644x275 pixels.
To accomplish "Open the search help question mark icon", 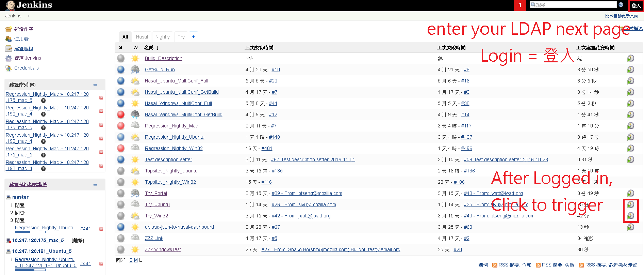I will tap(621, 5).
